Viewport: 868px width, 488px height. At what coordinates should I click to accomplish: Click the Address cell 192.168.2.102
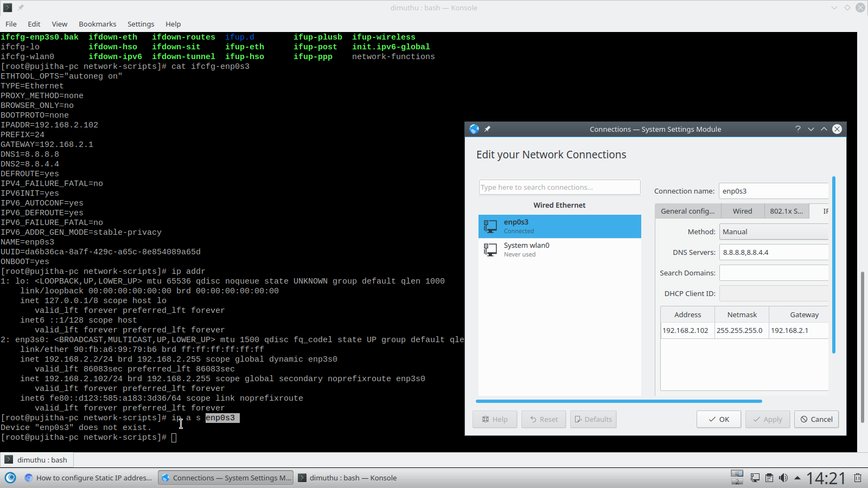(688, 330)
